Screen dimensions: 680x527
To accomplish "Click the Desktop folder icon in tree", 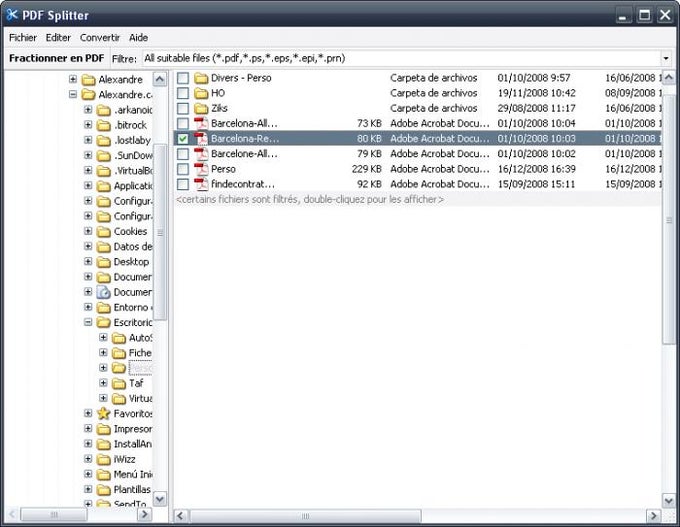I will (x=104, y=262).
